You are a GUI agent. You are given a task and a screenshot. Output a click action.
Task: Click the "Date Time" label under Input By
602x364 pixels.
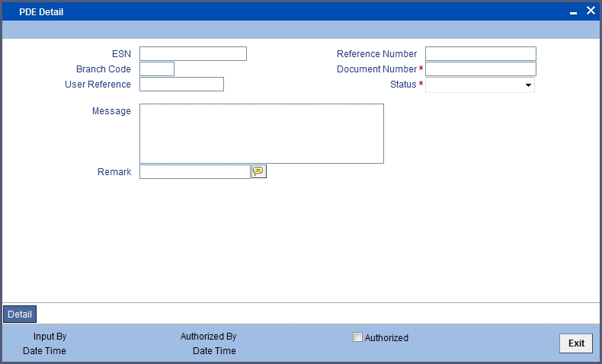click(44, 351)
